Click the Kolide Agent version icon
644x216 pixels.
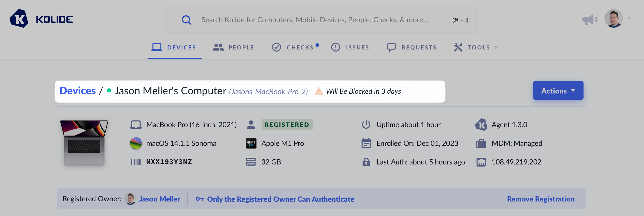(481, 125)
